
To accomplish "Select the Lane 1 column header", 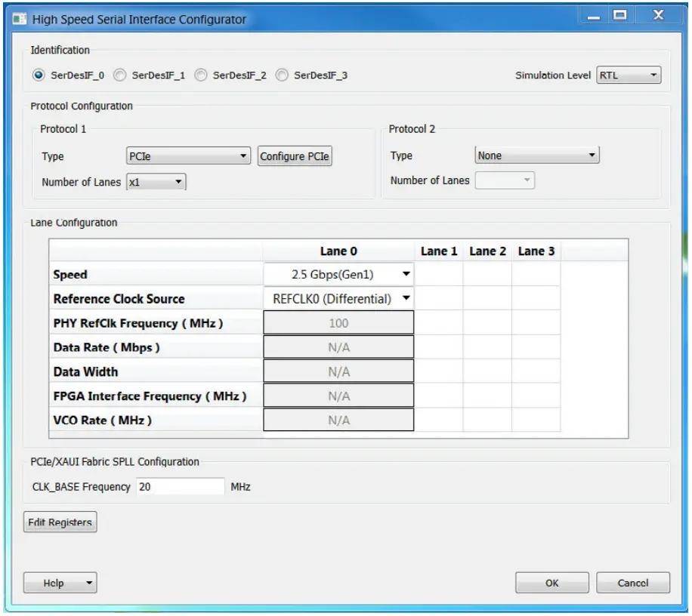I will (439, 251).
